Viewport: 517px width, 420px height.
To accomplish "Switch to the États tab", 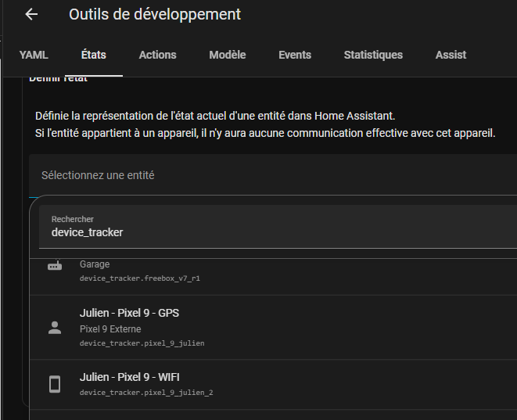I will (x=94, y=55).
